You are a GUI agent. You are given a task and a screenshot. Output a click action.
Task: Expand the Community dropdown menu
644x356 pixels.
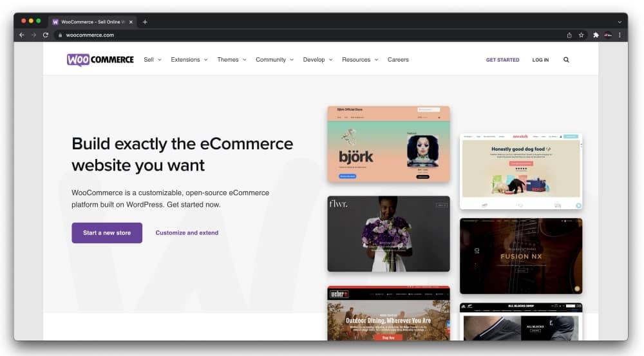pos(275,60)
